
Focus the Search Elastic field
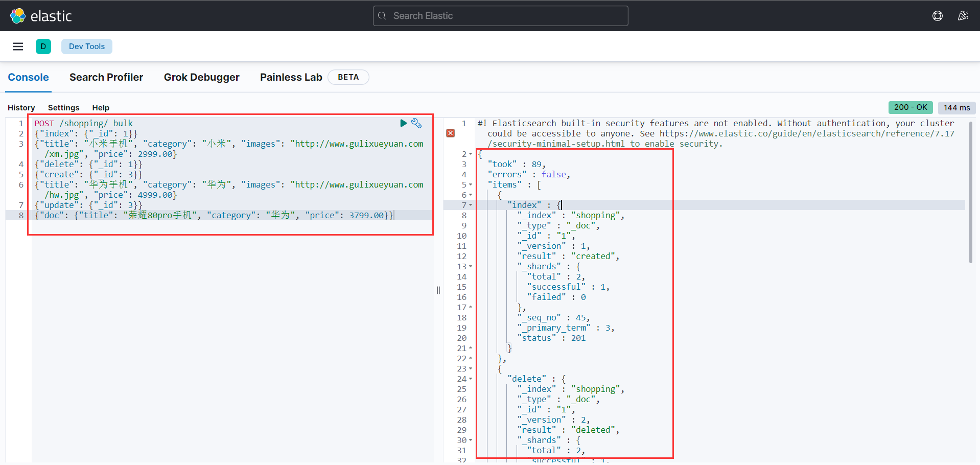(x=501, y=16)
